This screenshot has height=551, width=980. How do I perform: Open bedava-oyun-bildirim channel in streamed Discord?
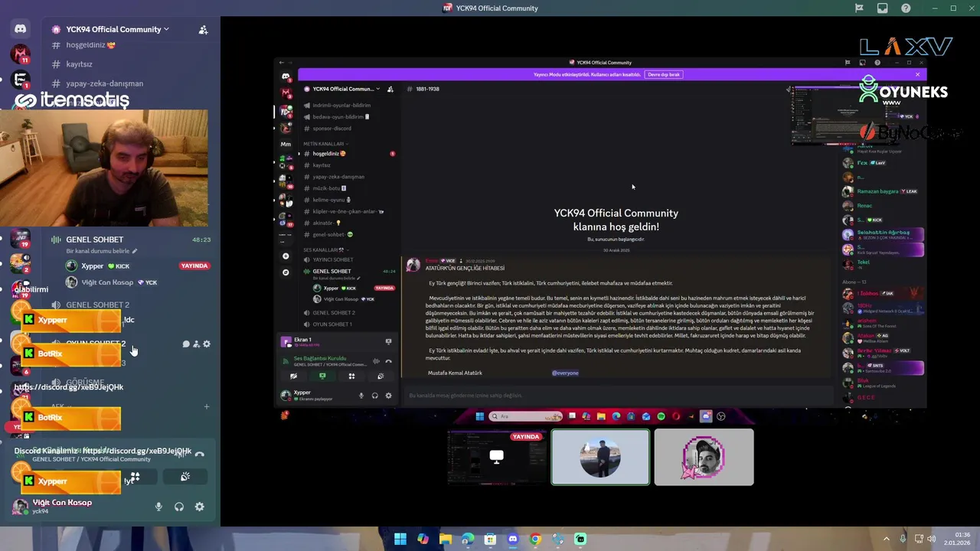click(x=341, y=117)
